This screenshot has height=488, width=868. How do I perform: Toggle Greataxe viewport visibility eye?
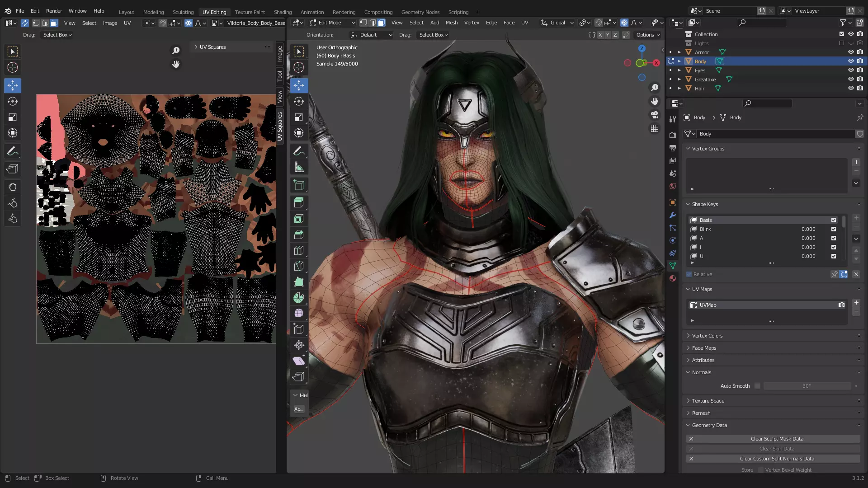[x=851, y=80]
